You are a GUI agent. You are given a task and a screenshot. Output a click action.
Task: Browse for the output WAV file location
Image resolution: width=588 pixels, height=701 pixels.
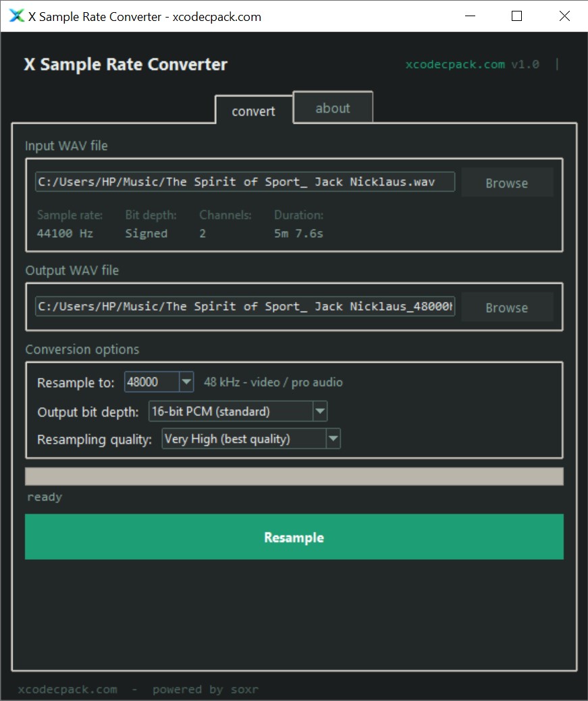point(506,307)
